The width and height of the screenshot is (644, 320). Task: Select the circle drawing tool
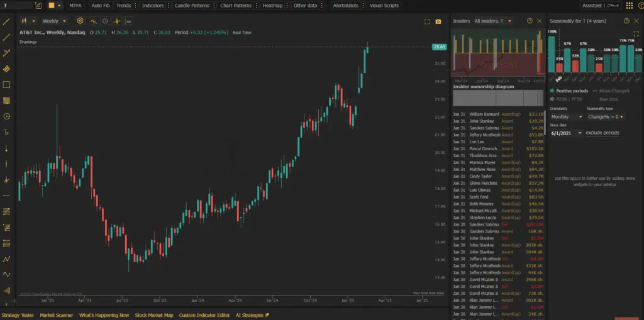pyautogui.click(x=6, y=116)
